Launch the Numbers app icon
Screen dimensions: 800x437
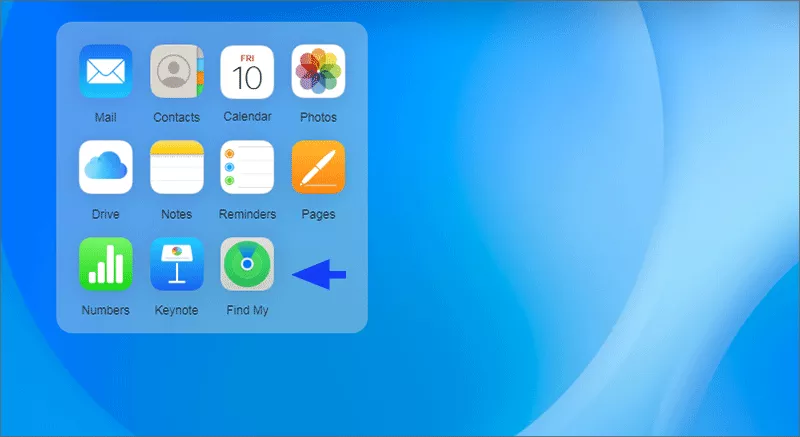click(106, 264)
